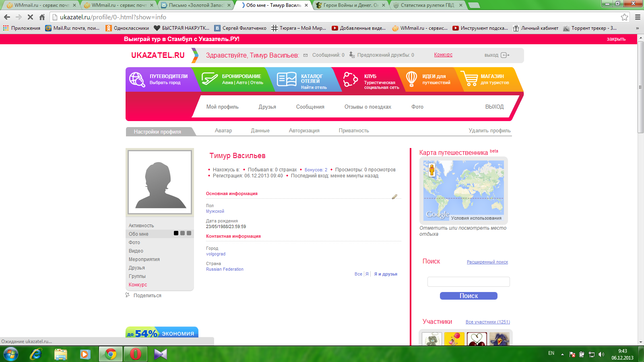The width and height of the screenshot is (644, 362).
Task: Open the Chrome menu hamburger icon
Action: coord(638,17)
